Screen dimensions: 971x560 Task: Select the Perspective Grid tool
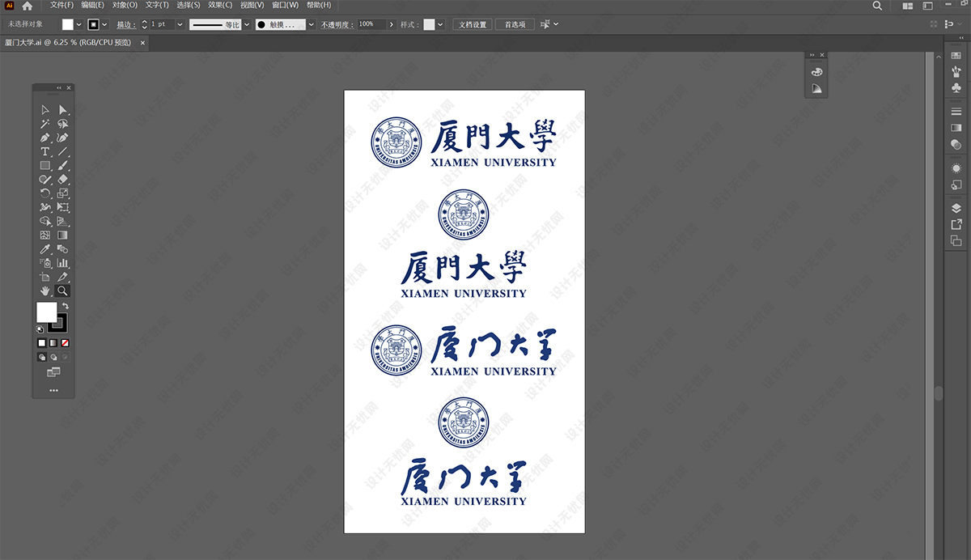63,221
